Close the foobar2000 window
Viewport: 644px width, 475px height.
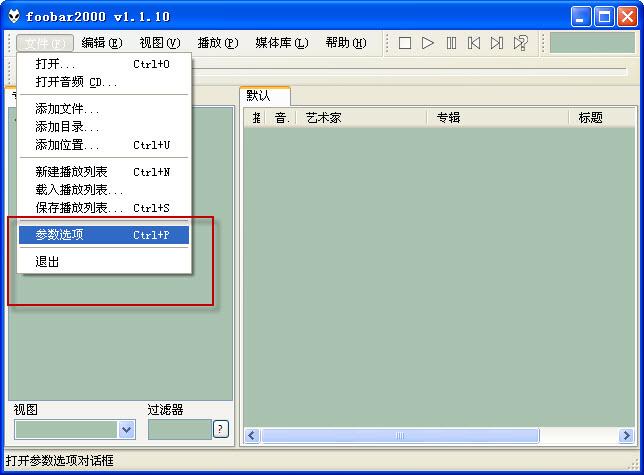(x=627, y=17)
